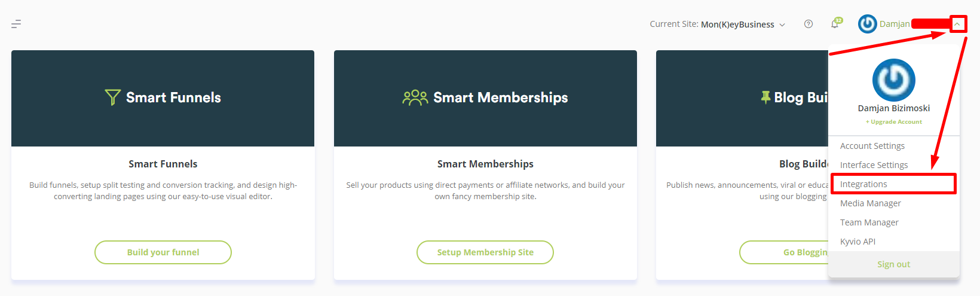Click the Build your funnel button
Image resolution: width=980 pixels, height=296 pixels.
click(x=163, y=252)
